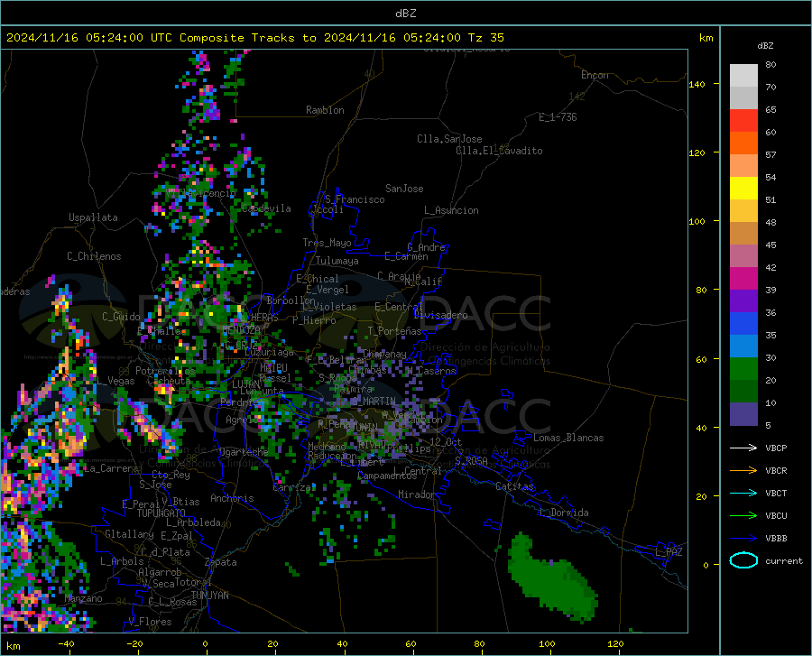Viewport: 812px width, 656px height.
Task: Click the E_1-736 map label
Action: click(558, 117)
